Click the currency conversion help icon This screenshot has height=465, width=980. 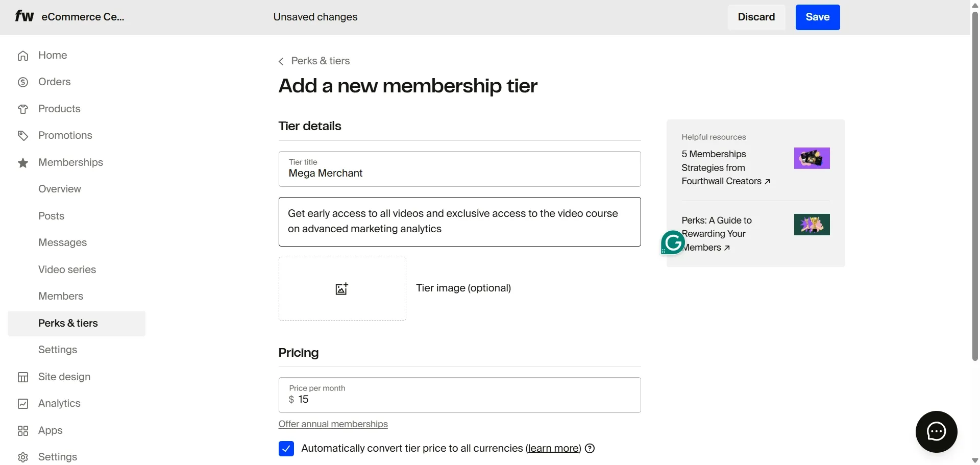click(590, 448)
